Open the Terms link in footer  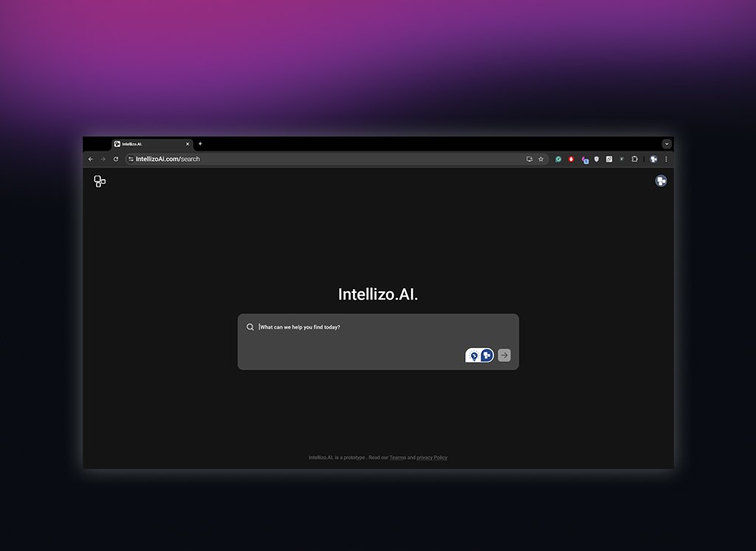pos(398,458)
